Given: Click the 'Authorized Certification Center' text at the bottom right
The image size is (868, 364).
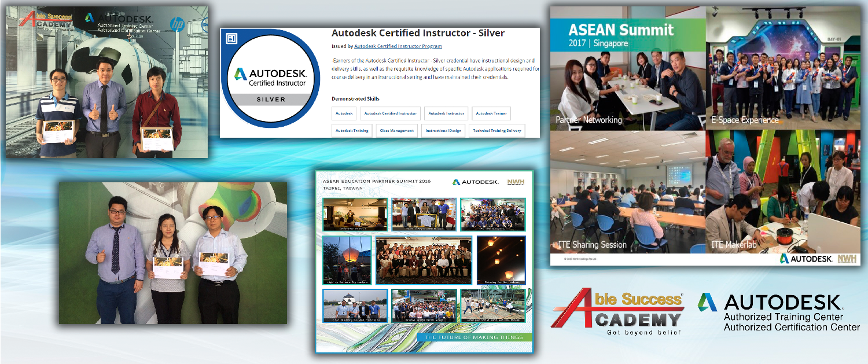Looking at the screenshot, I should (792, 328).
